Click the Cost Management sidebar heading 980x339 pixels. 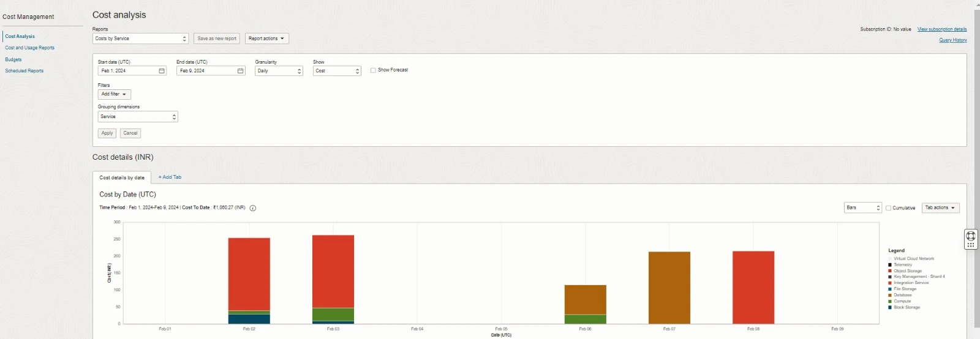coord(28,17)
